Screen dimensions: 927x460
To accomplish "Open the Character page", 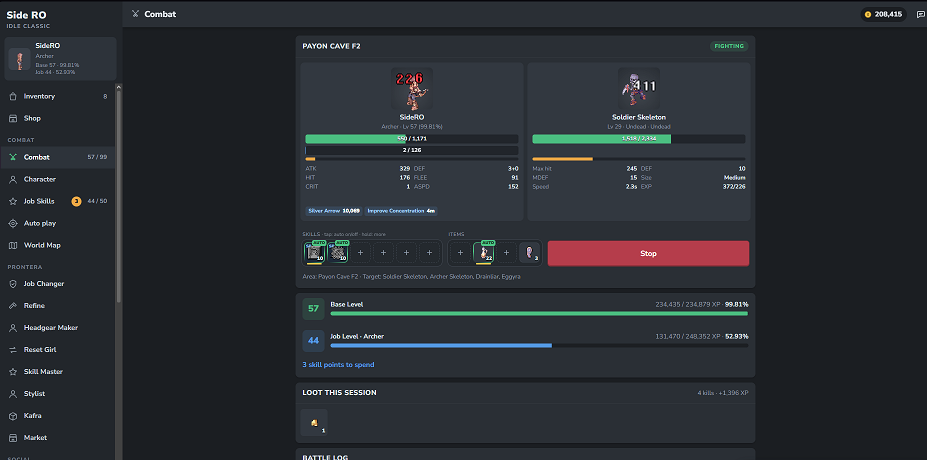I will [x=58, y=179].
